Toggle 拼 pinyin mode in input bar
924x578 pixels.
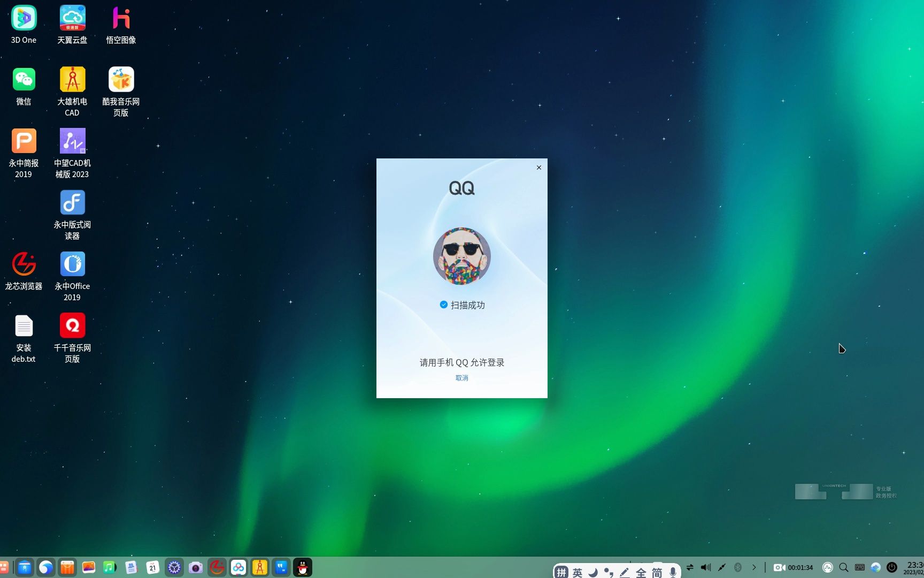(561, 573)
